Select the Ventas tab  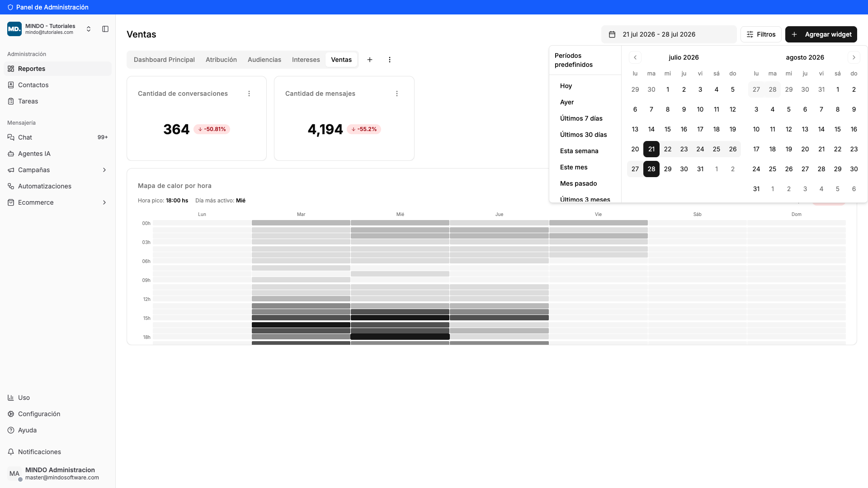(x=341, y=60)
